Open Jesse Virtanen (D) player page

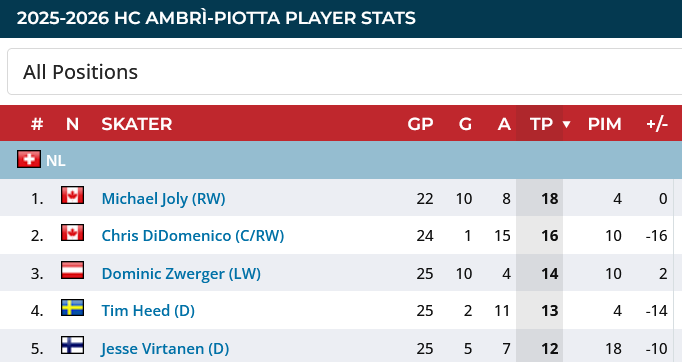click(x=165, y=349)
